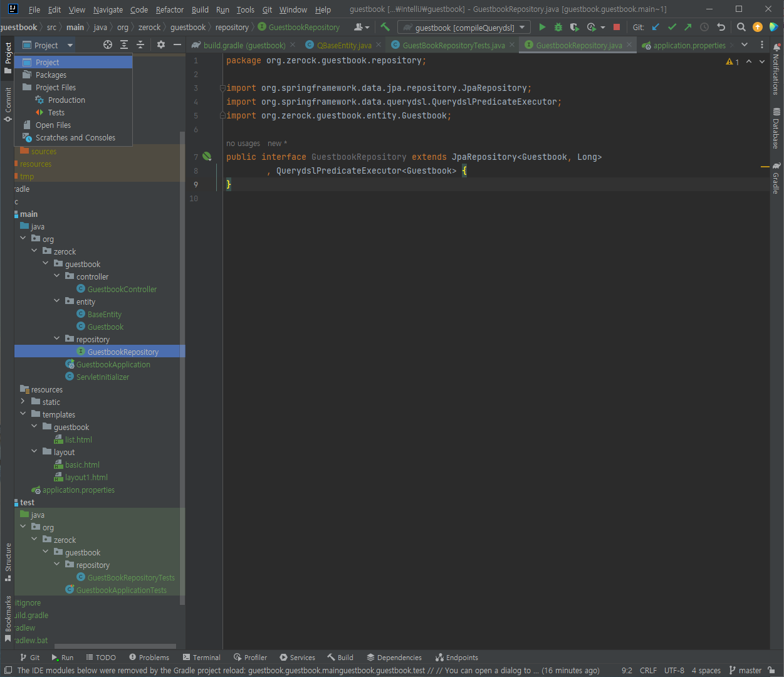The width and height of the screenshot is (784, 677).
Task: Click Select Opened File target icon
Action: pos(108,45)
